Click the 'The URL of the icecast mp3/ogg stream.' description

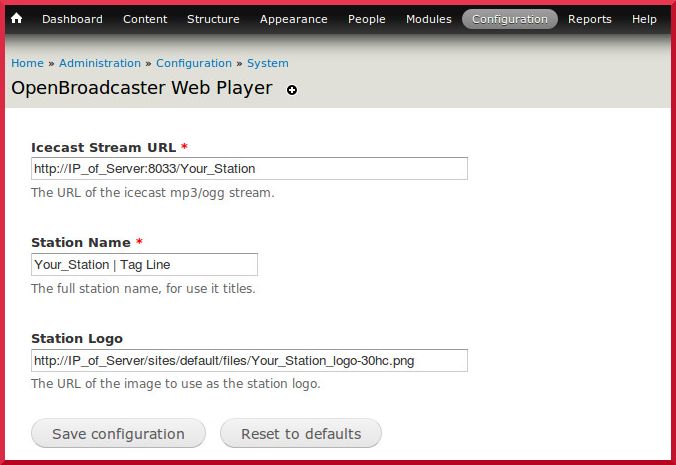click(x=153, y=193)
